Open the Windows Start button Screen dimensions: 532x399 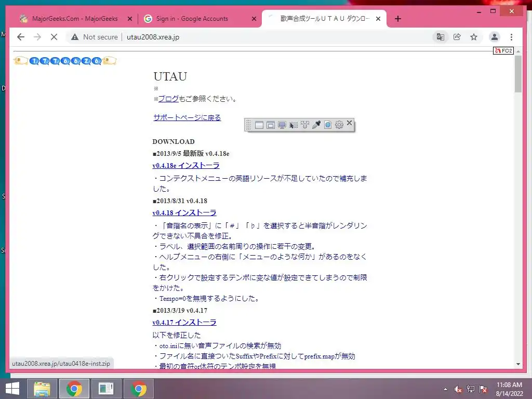pos(12,389)
